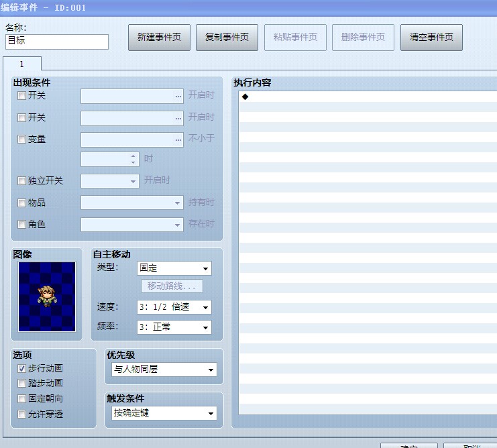Click the variable value stepper arrows

coord(133,159)
